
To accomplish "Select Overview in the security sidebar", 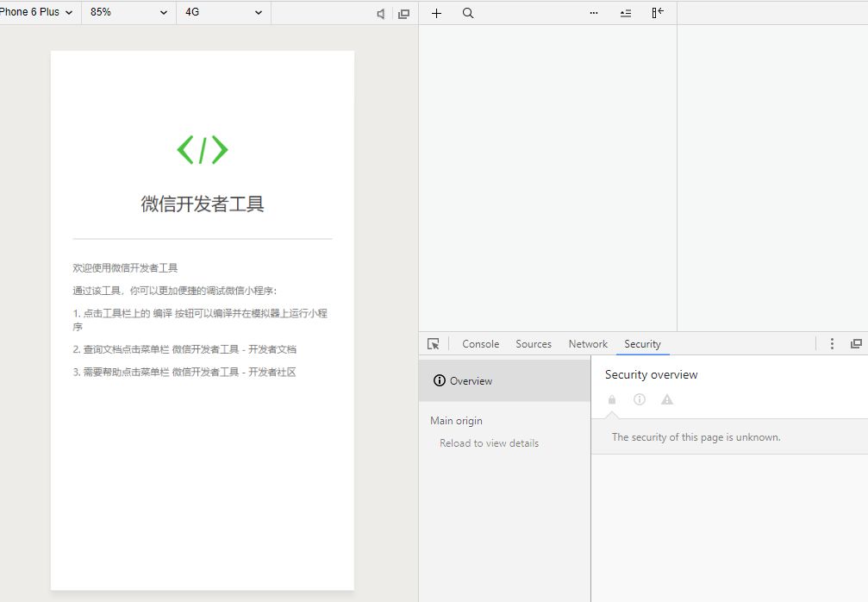I will pos(505,380).
